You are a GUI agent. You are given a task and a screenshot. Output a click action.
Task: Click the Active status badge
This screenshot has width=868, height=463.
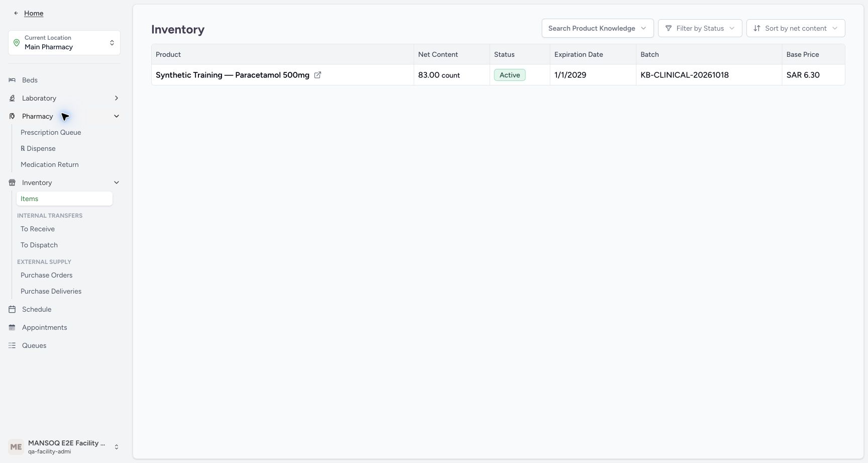point(509,75)
